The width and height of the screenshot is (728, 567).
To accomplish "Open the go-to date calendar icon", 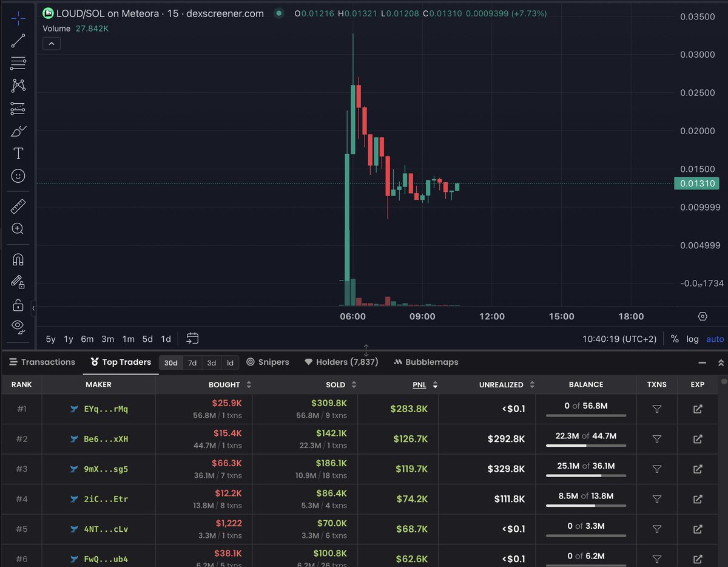I will [192, 338].
